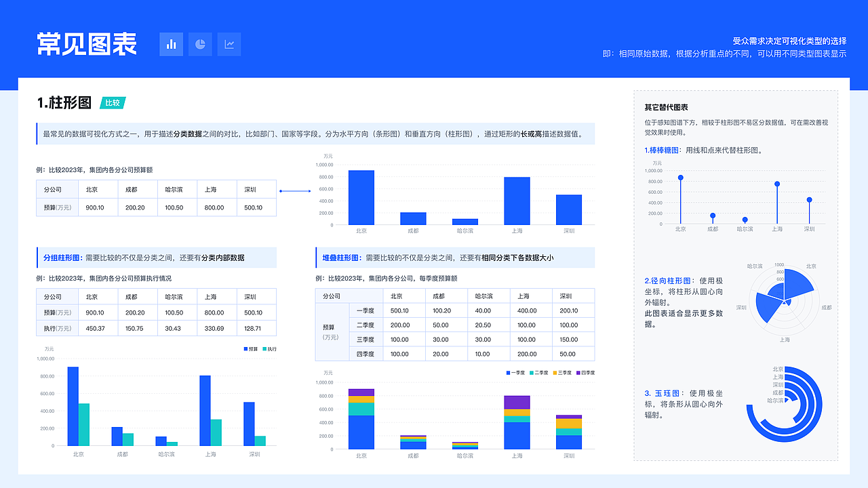Click the 2.径向柱形图 label

tap(668, 281)
